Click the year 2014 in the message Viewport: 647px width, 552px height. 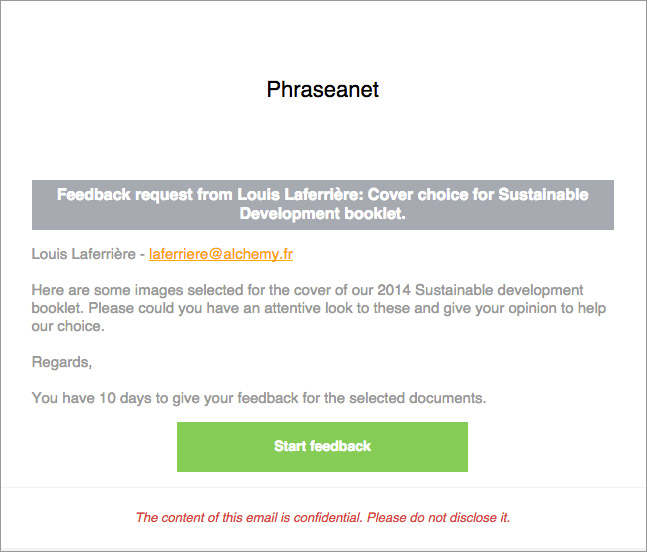click(394, 290)
